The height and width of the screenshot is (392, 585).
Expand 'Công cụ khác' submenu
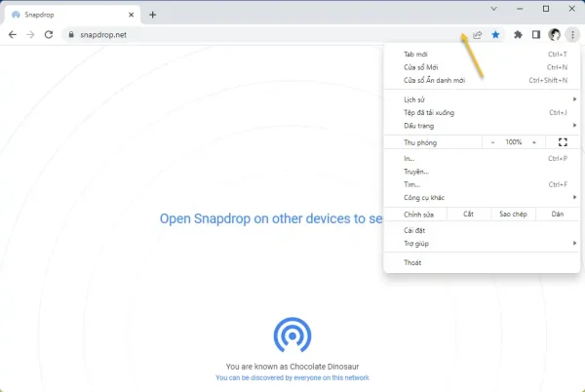(x=482, y=198)
